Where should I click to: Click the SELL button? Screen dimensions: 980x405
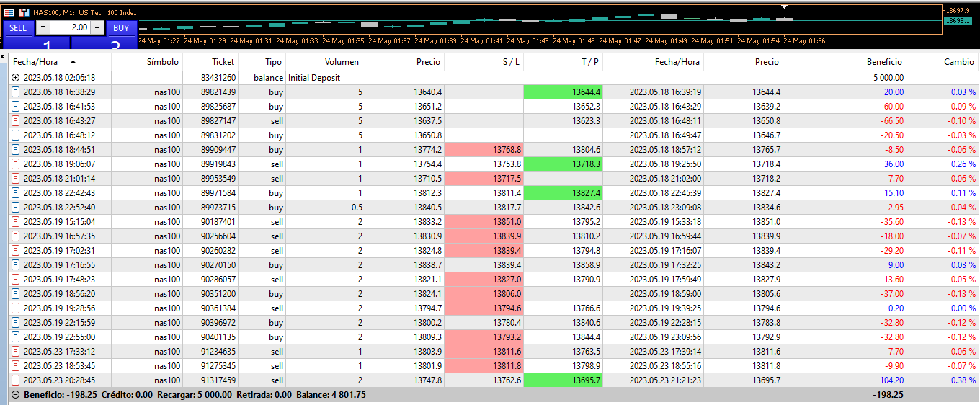point(18,28)
